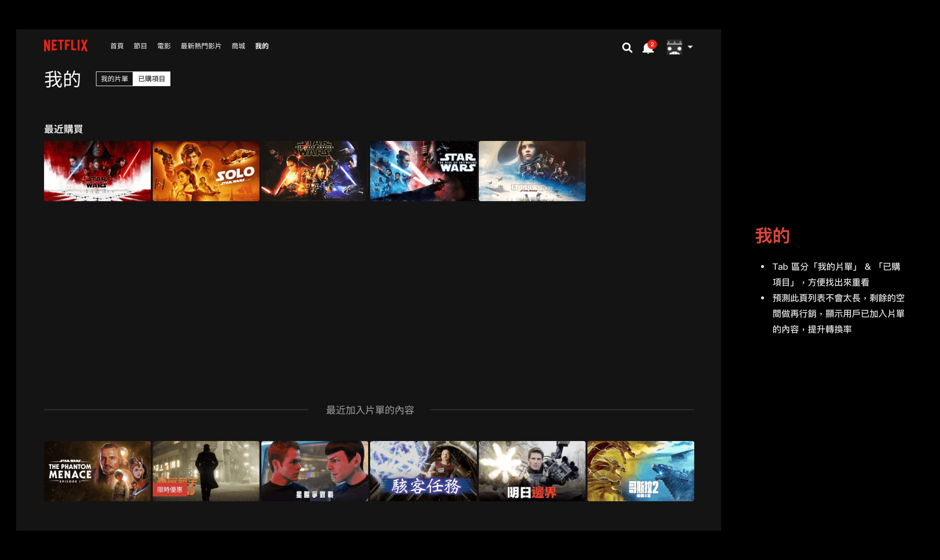Select the 已購項目 tab

pyautogui.click(x=151, y=79)
